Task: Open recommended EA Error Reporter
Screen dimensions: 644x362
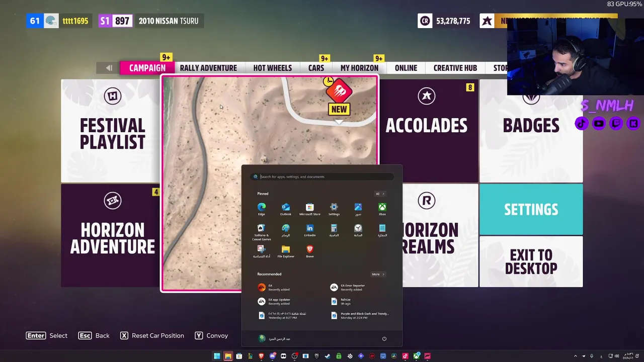Action: [x=347, y=287]
